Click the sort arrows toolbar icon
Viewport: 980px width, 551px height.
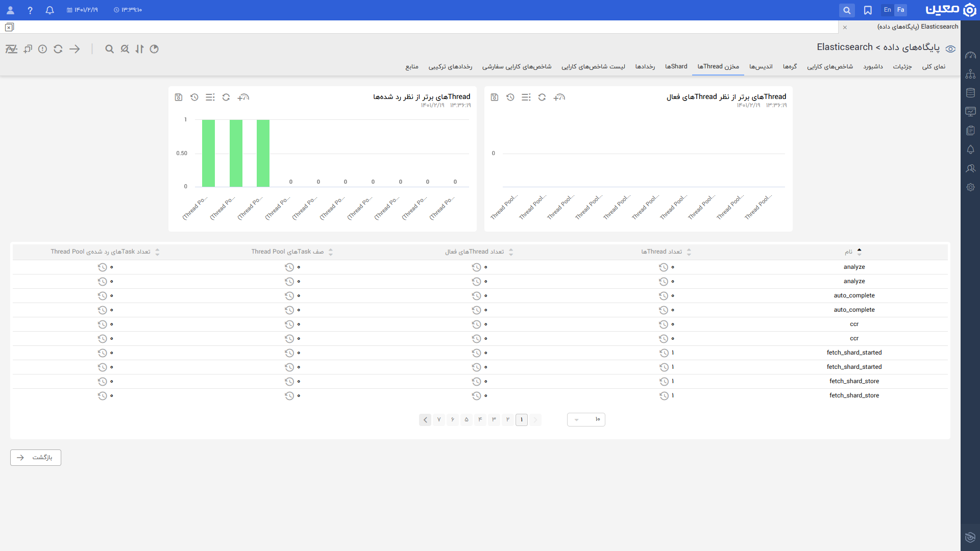click(139, 49)
